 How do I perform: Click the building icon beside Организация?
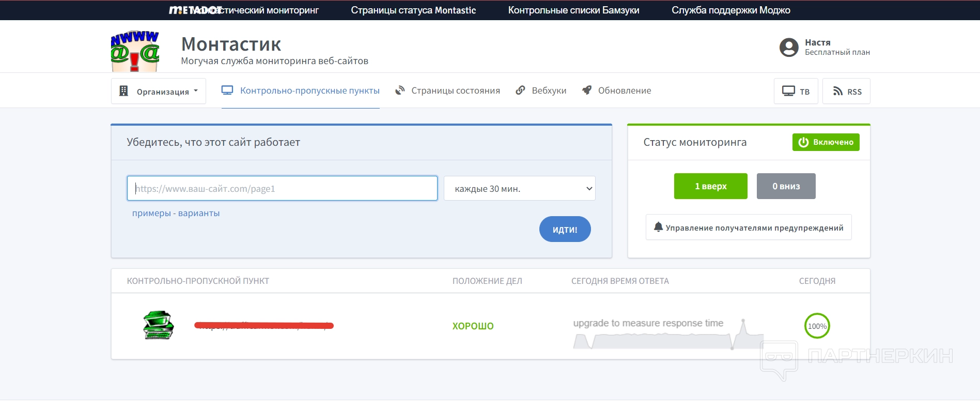[x=123, y=91]
